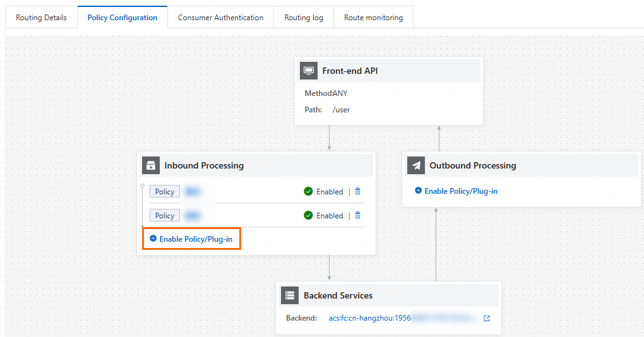Switch to Consumer Authentication tab
Screen dimensions: 644x337
coord(220,18)
